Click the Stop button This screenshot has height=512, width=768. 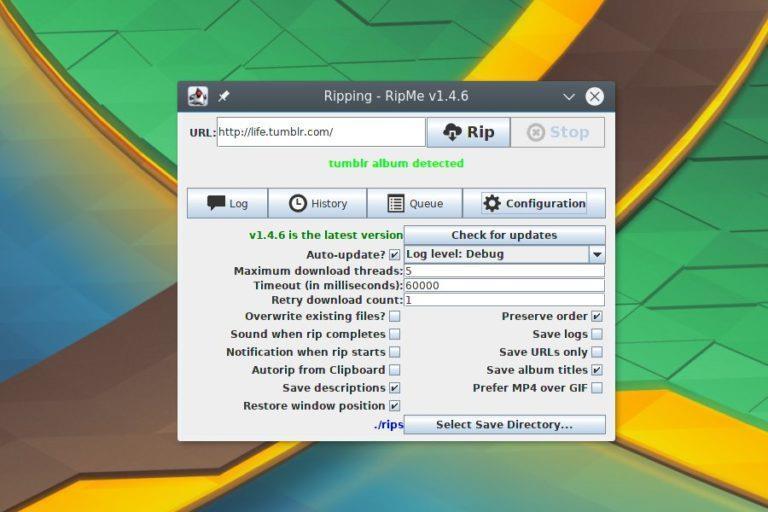tap(558, 132)
